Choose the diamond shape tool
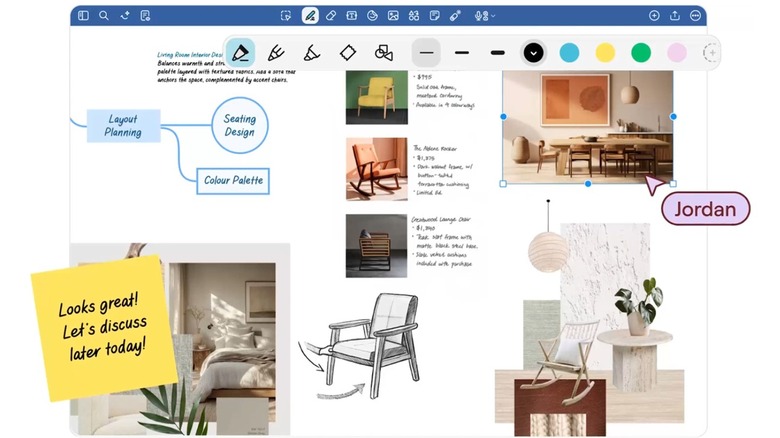780x438 pixels. (348, 53)
